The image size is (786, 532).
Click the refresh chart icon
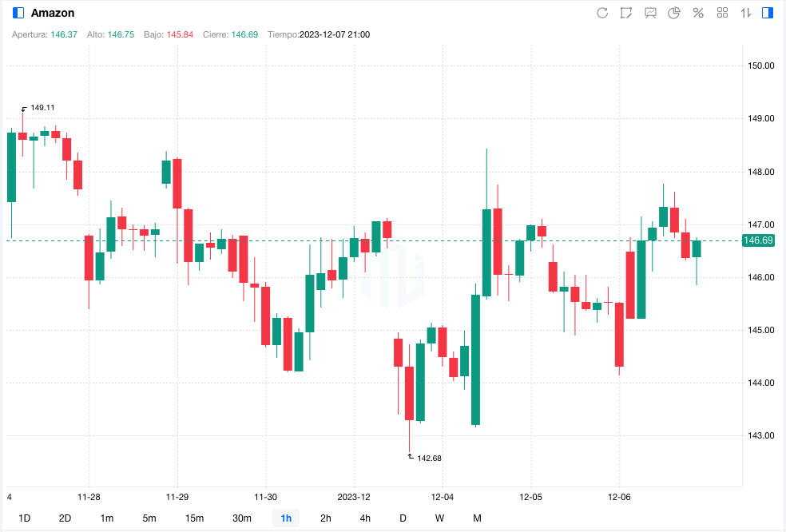point(603,13)
